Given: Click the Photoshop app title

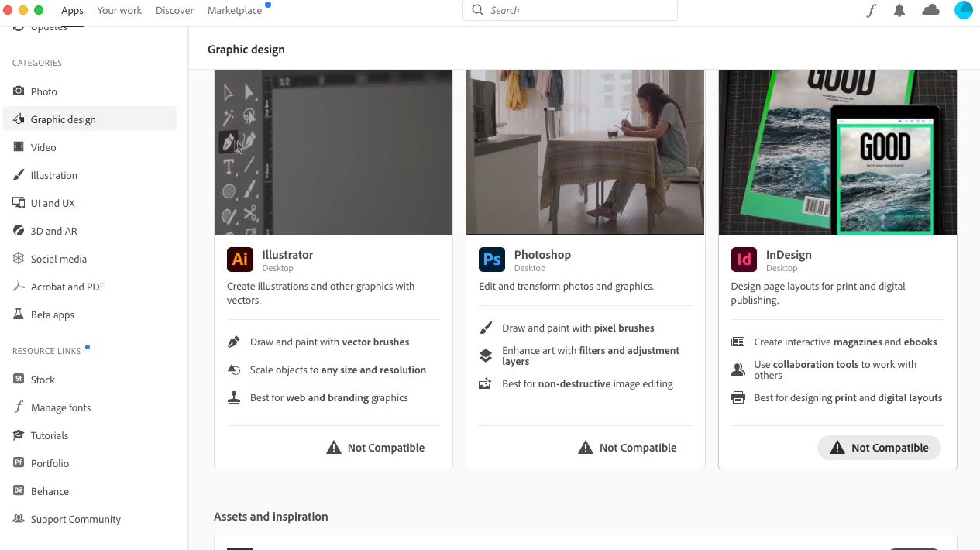Looking at the screenshot, I should tap(542, 255).
